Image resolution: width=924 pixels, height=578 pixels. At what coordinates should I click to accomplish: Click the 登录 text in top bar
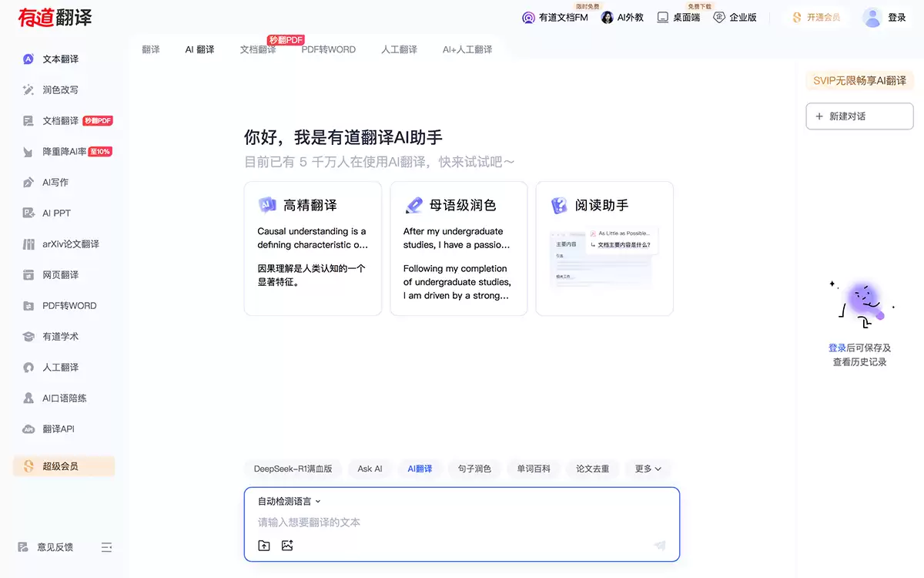[897, 18]
